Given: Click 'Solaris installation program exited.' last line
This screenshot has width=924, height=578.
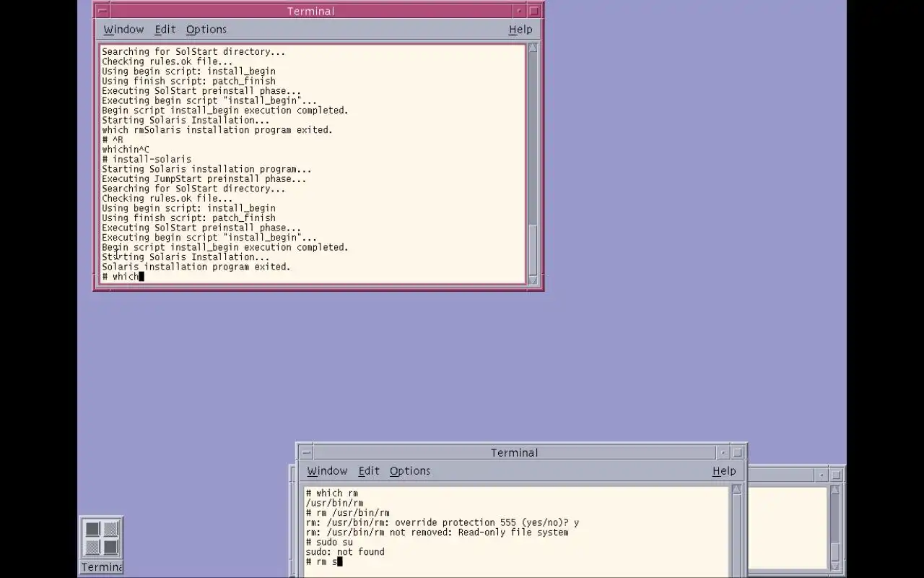Looking at the screenshot, I should [196, 267].
